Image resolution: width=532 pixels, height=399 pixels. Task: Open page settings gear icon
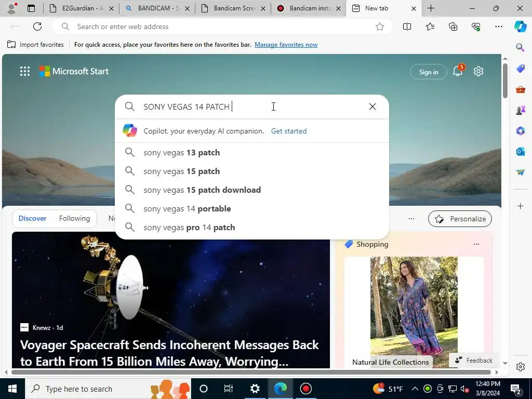tap(478, 71)
